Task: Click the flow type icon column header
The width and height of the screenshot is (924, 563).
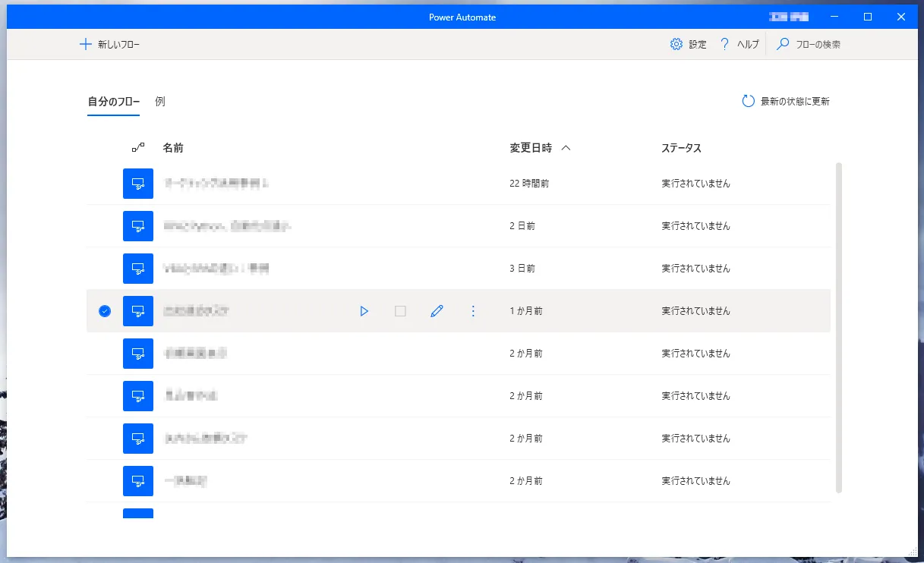Action: click(x=138, y=148)
